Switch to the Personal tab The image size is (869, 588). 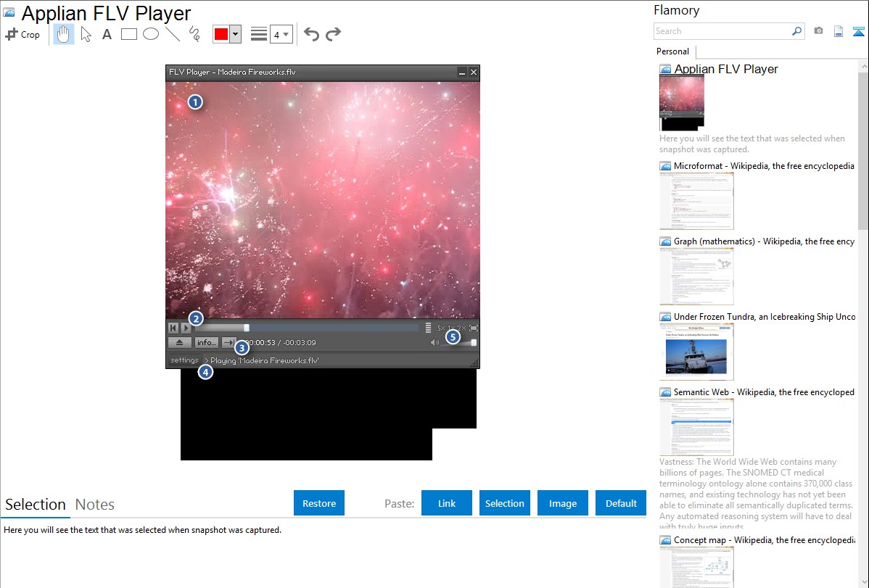click(x=673, y=51)
